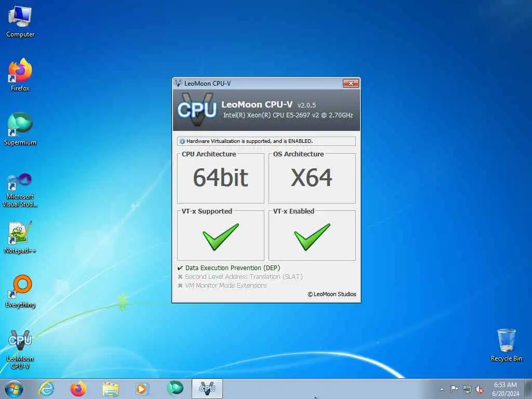532x399 pixels.
Task: Click VM Monitor Mode Extensions entry
Action: click(222, 286)
